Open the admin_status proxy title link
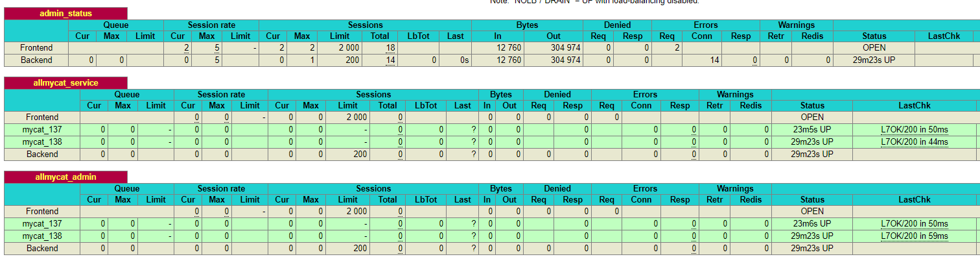This screenshot has height=259, width=980. tap(65, 14)
